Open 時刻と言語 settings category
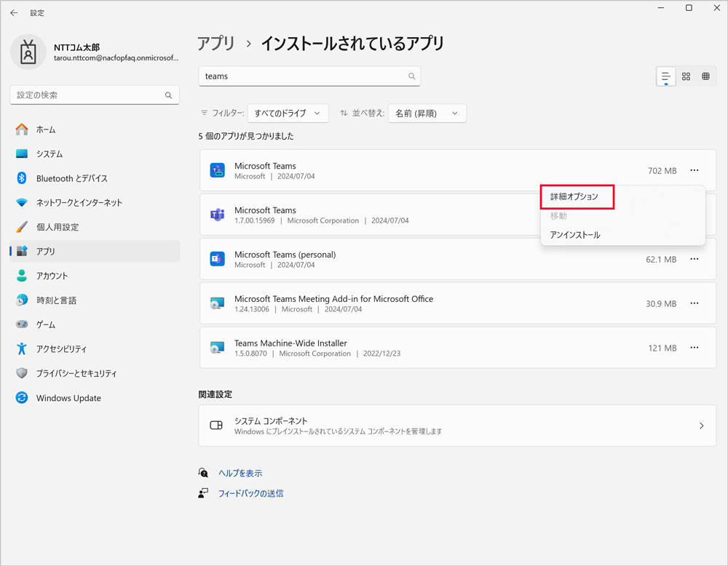This screenshot has height=566, width=728. (x=95, y=300)
